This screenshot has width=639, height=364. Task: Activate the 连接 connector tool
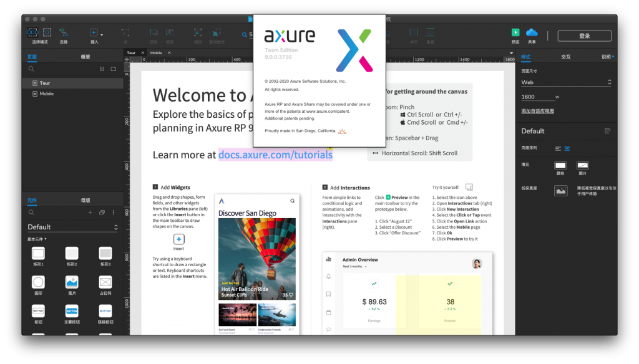pos(64,32)
